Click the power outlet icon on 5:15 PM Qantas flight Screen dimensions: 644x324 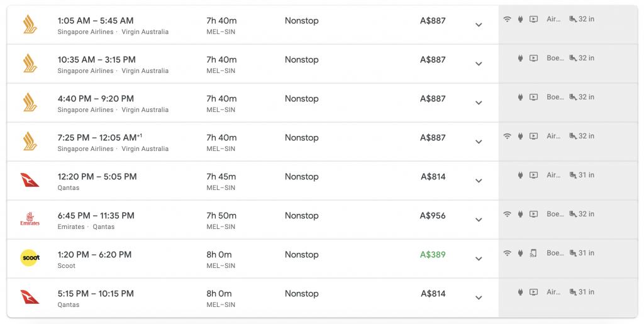[520, 292]
